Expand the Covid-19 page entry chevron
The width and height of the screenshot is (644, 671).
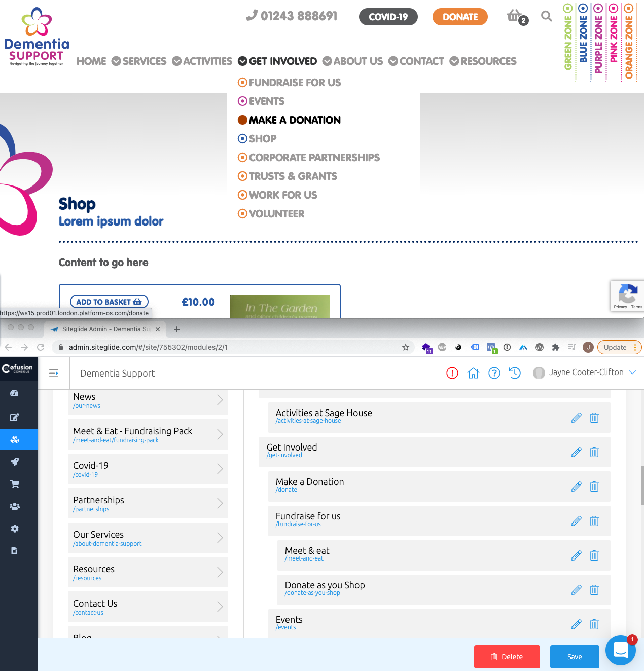point(220,469)
